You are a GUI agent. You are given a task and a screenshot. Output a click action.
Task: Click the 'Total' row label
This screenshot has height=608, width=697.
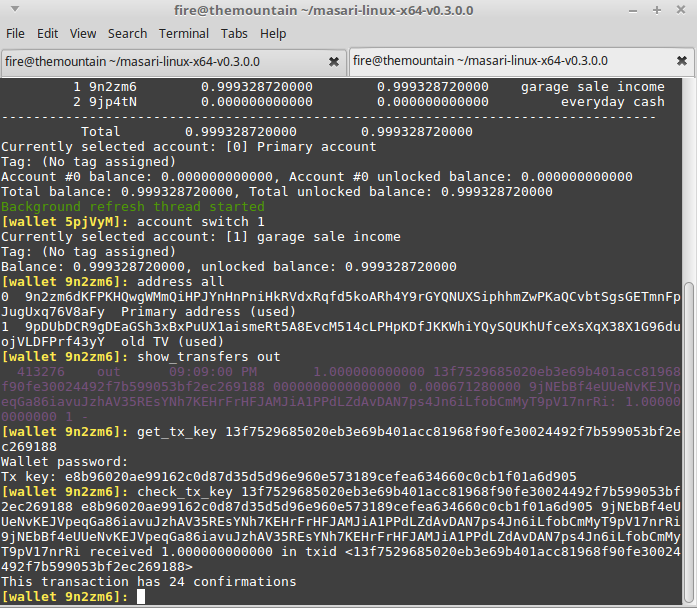tap(100, 132)
